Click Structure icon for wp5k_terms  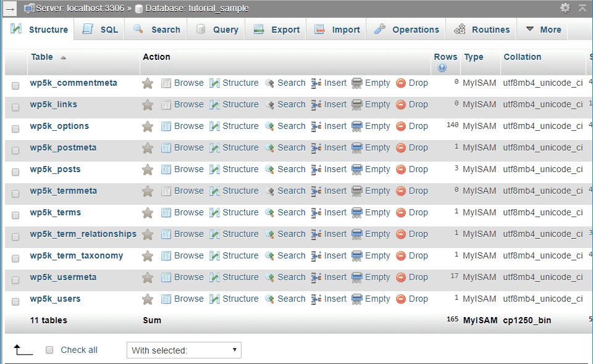214,213
